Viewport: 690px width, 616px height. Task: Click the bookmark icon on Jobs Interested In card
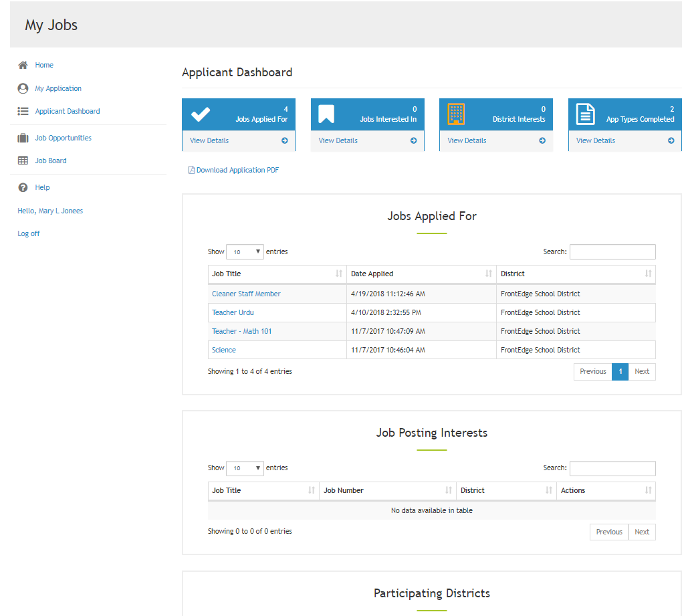coord(328,114)
